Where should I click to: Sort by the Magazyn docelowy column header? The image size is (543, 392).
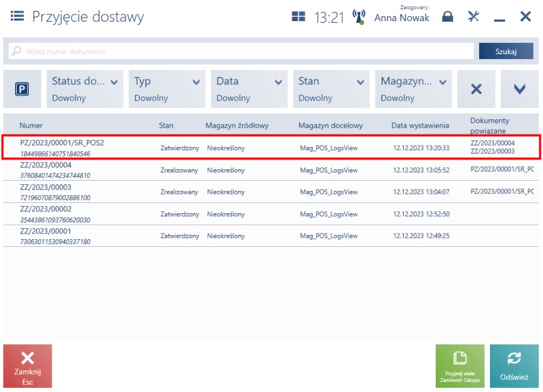coord(330,126)
